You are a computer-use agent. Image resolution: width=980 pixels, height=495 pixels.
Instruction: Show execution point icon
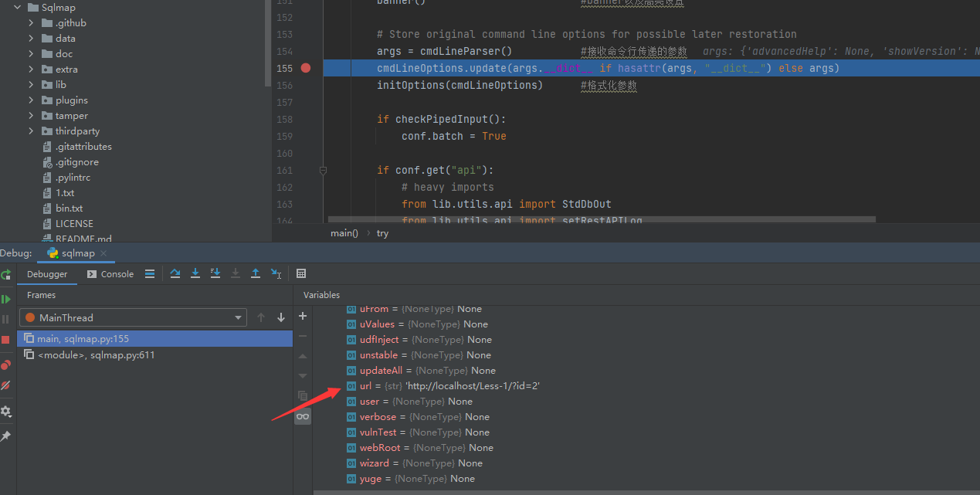pos(150,273)
